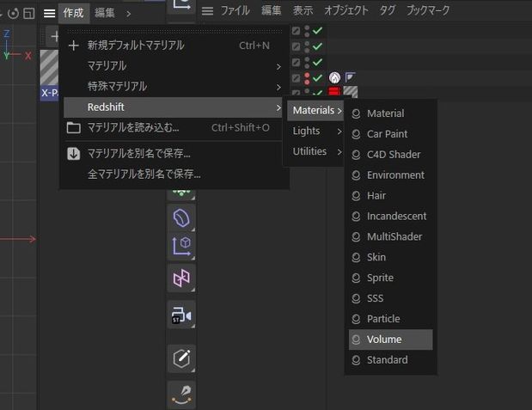Screen dimensions: 532x410
Task: Open the Redshift submenu entry
Action: pyautogui.click(x=173, y=107)
